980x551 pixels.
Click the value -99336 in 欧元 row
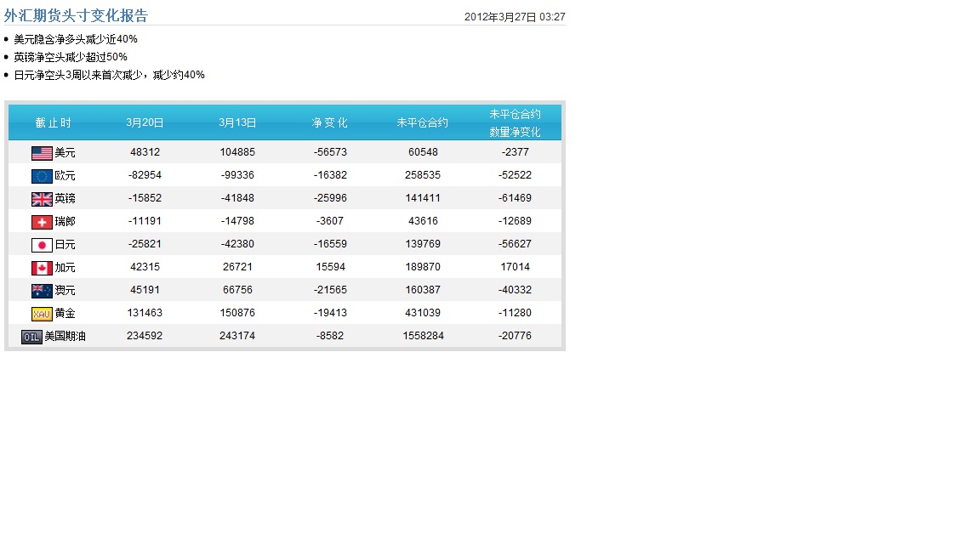tap(237, 175)
